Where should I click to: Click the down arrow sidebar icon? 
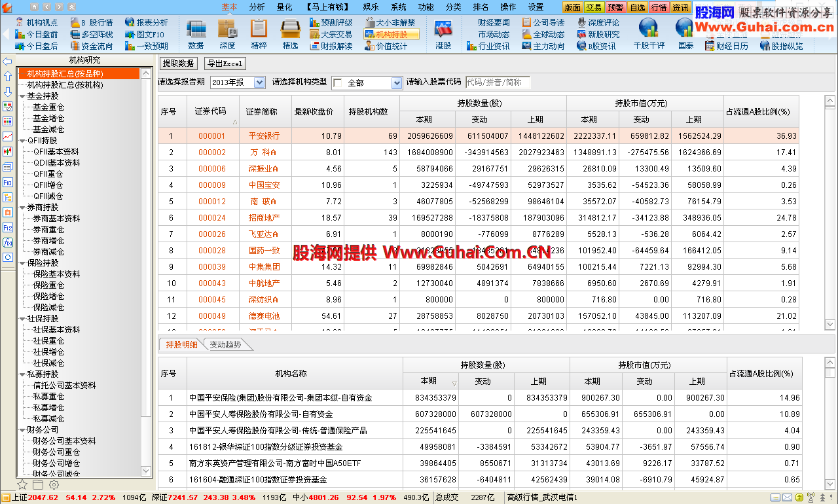pyautogui.click(x=7, y=92)
